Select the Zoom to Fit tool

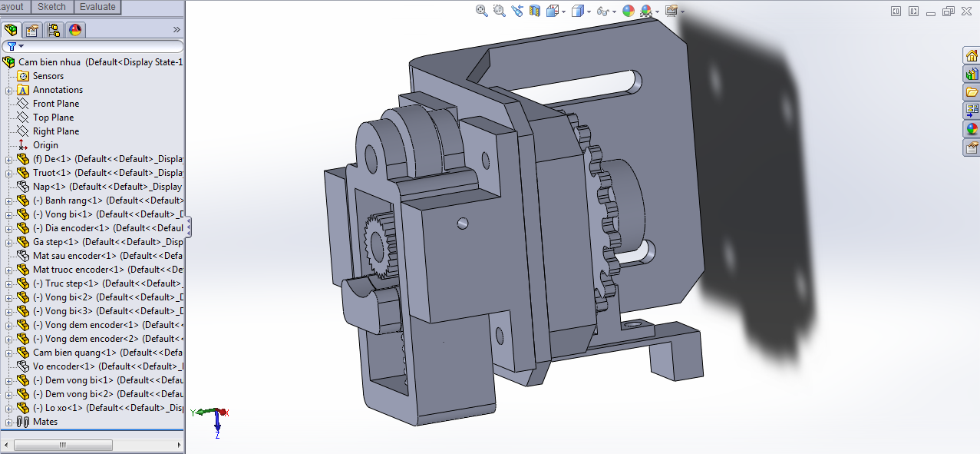point(481,11)
